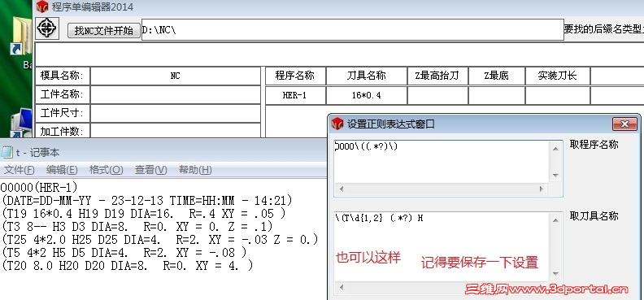Click the 程序单编辑器2014 title bar
Screen dimensions: 644x300
(x=338, y=7)
